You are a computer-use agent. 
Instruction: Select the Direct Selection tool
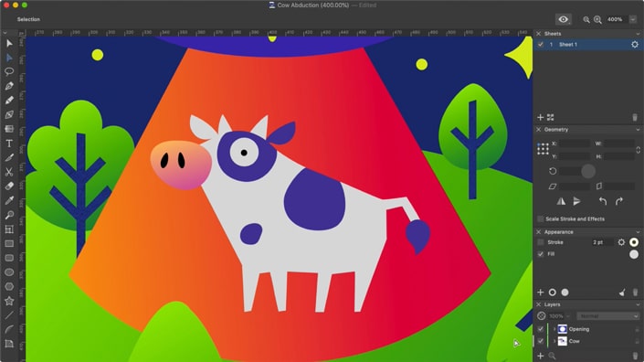click(9, 58)
